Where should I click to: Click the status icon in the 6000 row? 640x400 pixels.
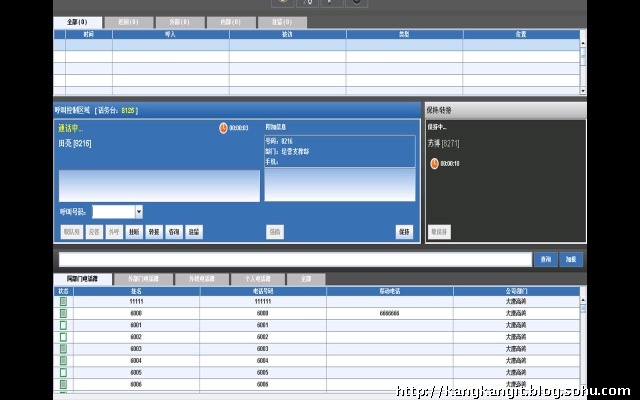(x=62, y=313)
